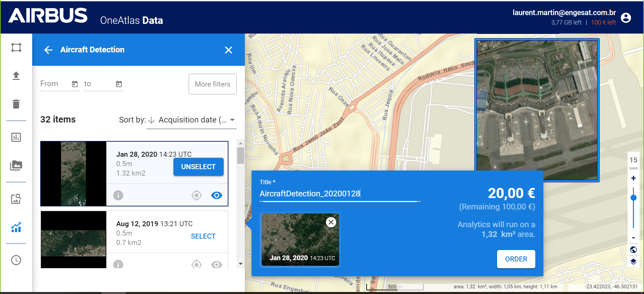Open the history clock icon in sidebar

pyautogui.click(x=16, y=260)
